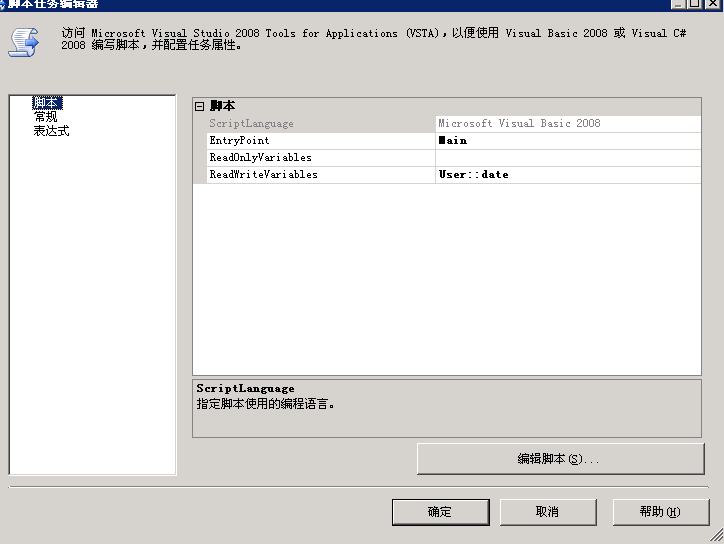Image resolution: width=724 pixels, height=544 pixels.
Task: Click the empty ReadOnlyVariables value field
Action: 567,158
